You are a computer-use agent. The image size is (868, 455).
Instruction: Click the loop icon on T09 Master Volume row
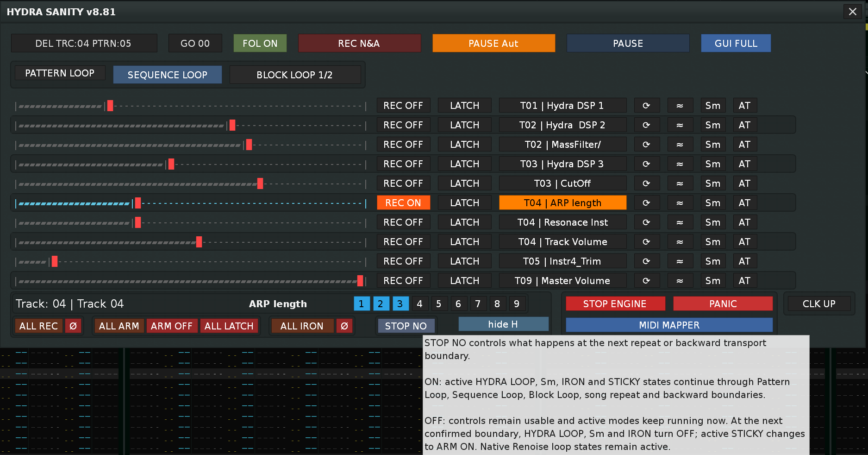[647, 281]
